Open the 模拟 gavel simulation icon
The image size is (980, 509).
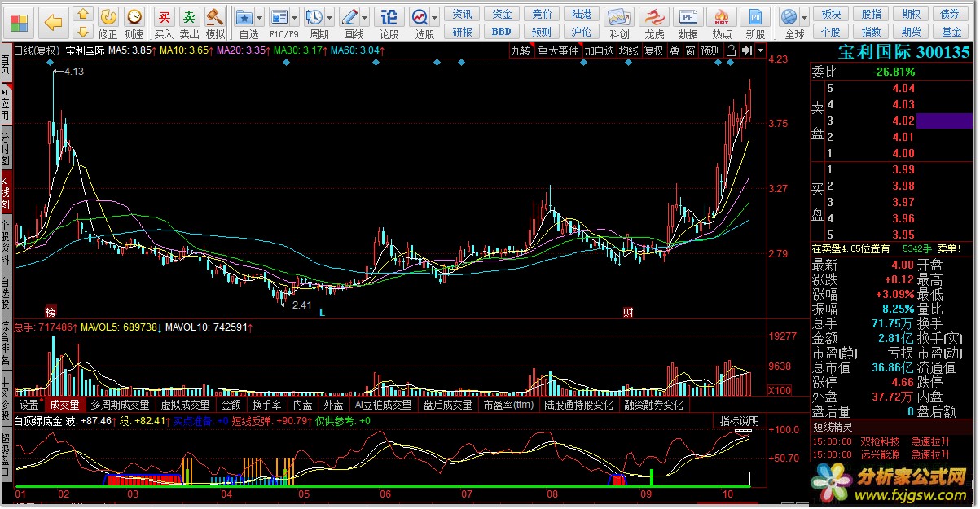click(214, 16)
